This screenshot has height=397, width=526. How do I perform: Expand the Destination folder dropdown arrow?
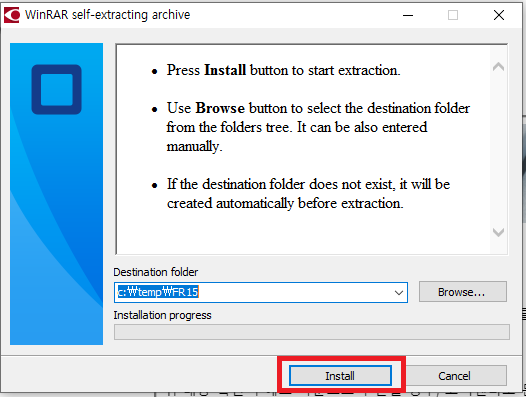399,293
